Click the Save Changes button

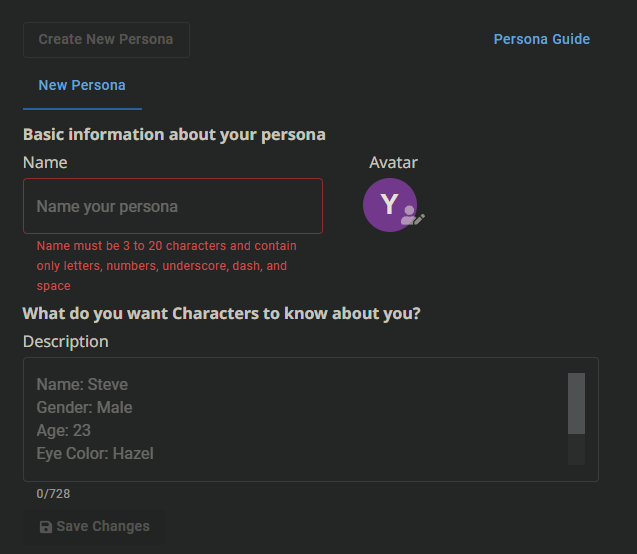pos(95,526)
